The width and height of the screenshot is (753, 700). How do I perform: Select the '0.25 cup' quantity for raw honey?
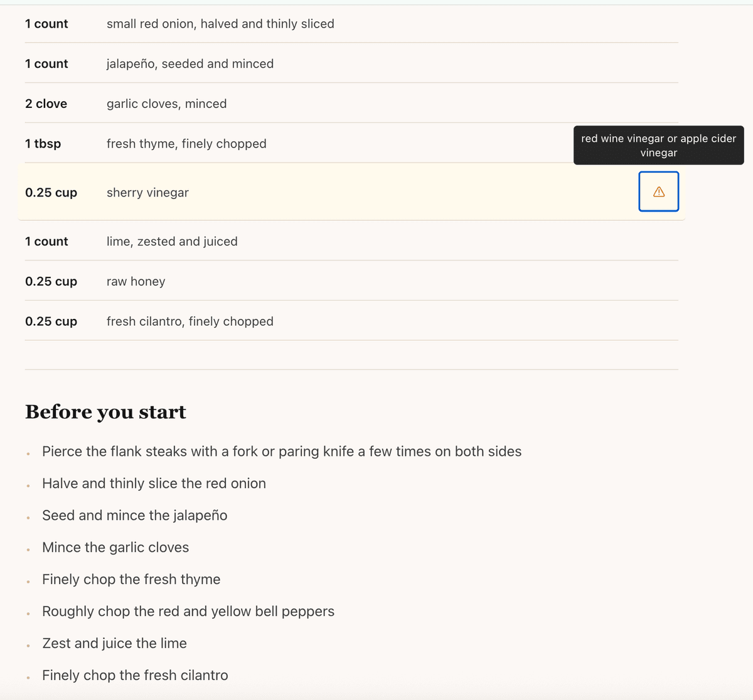pos(51,281)
